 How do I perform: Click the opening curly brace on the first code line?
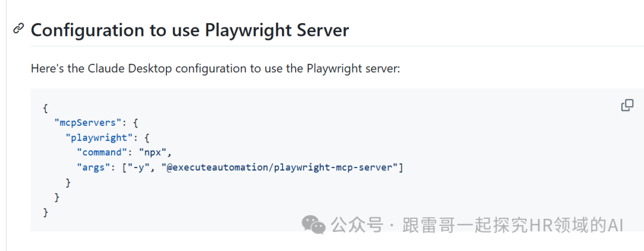[45, 108]
